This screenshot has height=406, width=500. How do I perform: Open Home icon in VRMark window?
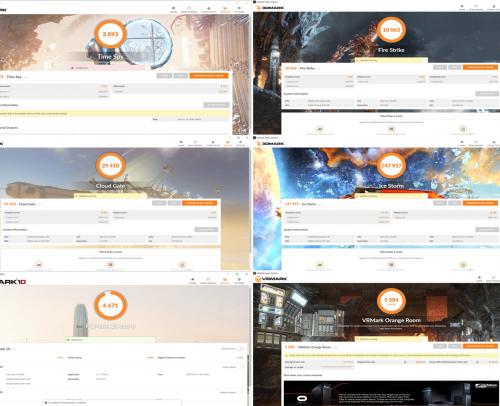(x=479, y=278)
